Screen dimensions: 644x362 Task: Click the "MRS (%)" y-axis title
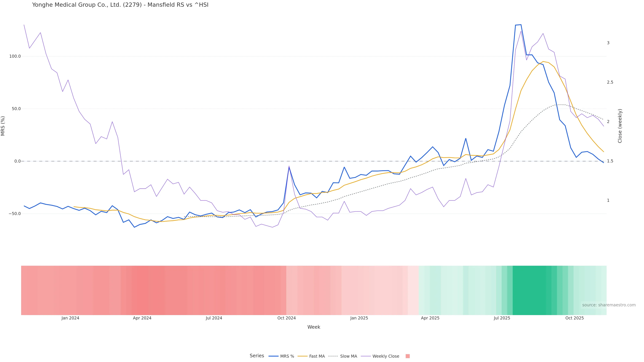(3, 126)
